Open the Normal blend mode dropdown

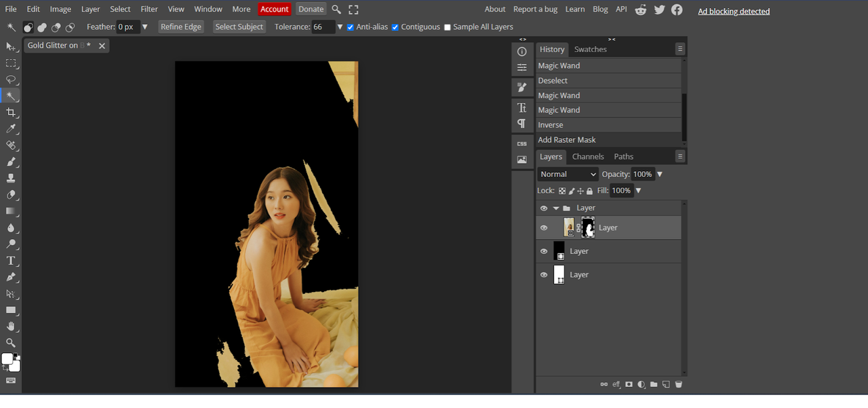[568, 174]
